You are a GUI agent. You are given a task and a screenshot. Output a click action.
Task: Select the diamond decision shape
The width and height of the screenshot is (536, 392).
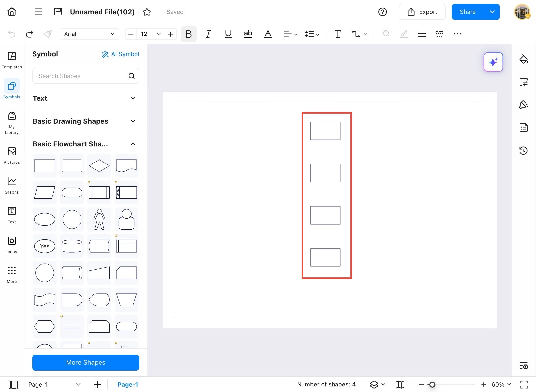99,166
